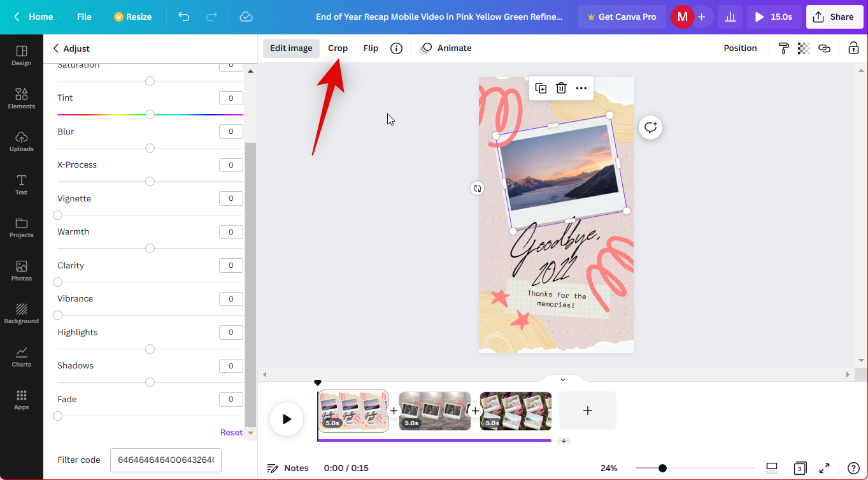The height and width of the screenshot is (480, 868).
Task: Expand the timeline duration handle
Action: [x=564, y=440]
